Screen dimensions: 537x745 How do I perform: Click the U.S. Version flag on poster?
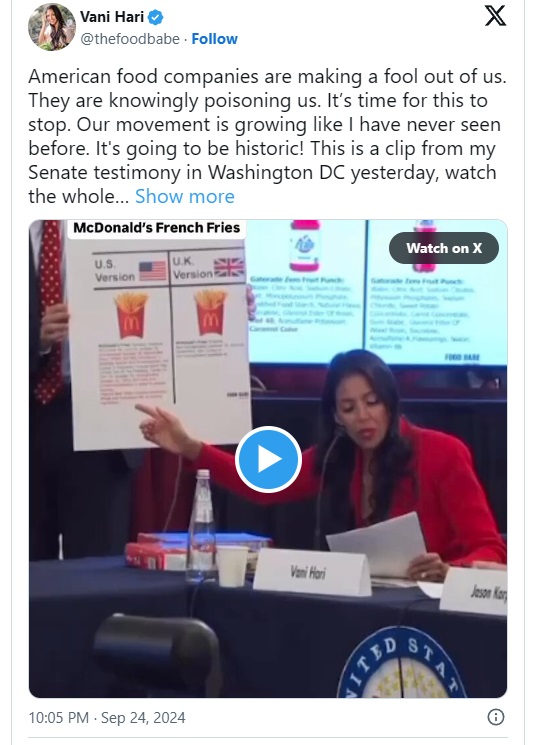pyautogui.click(x=153, y=271)
